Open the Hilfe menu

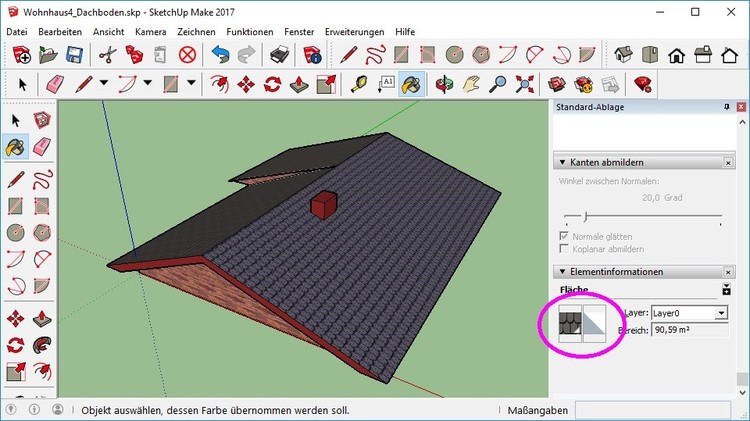405,32
